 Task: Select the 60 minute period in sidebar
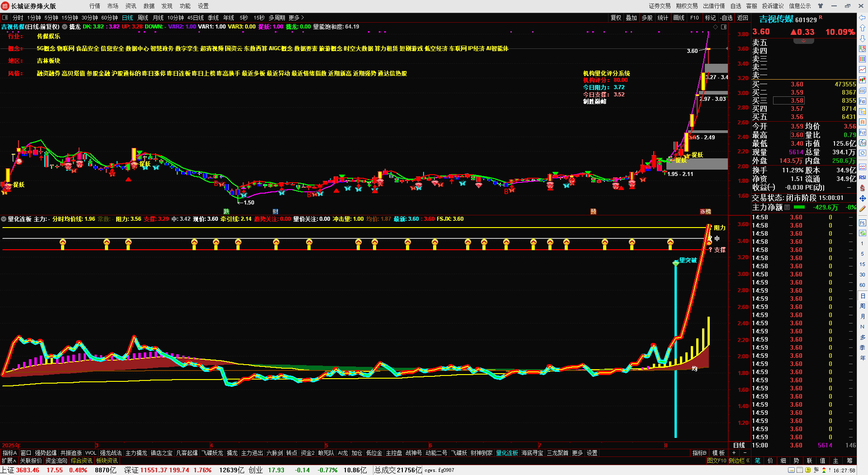coord(863,285)
